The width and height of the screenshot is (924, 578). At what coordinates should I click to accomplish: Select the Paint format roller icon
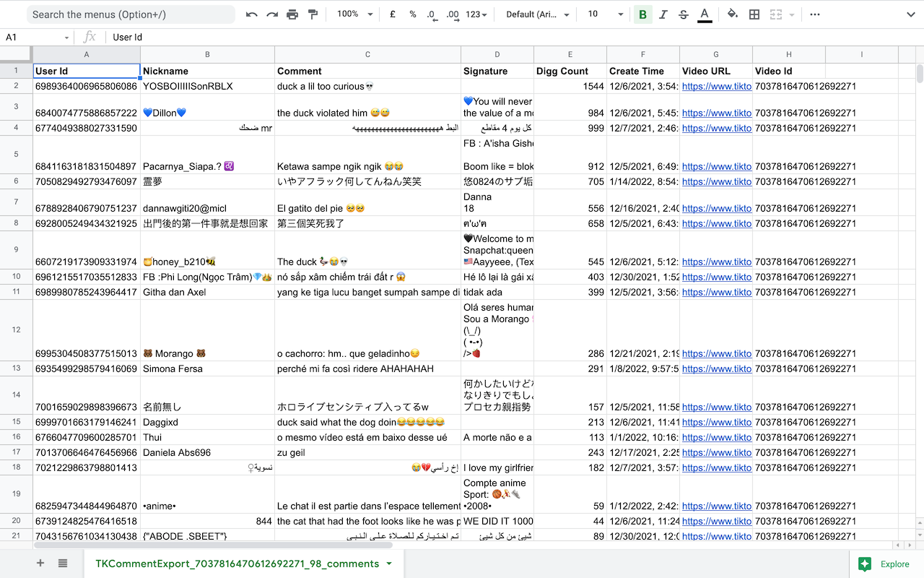coord(313,14)
